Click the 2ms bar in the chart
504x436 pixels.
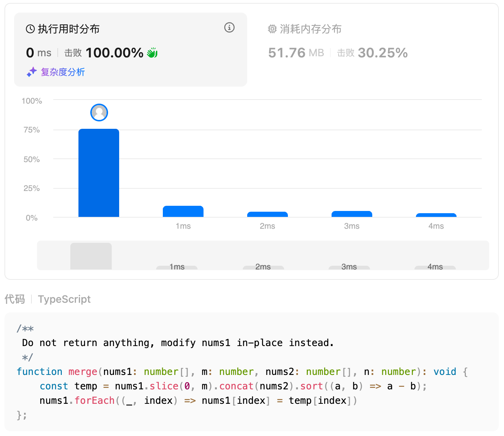(268, 214)
